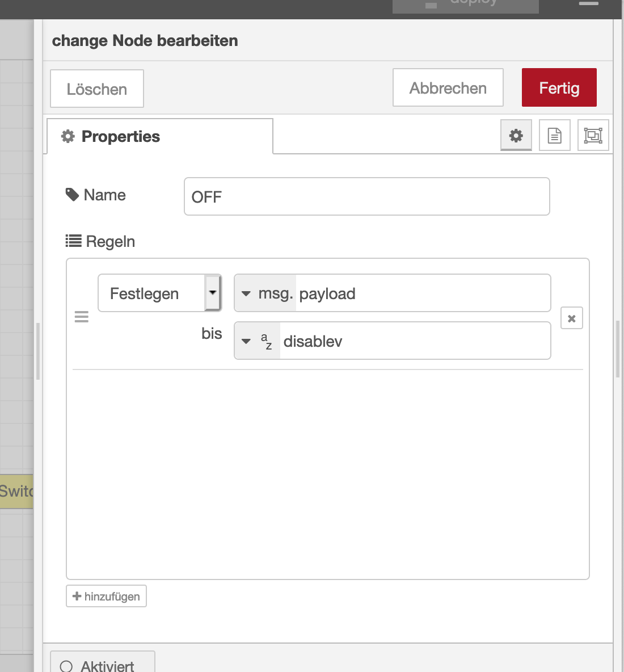This screenshot has width=624, height=672.
Task: Add a rule with hinzufügen button
Action: 106,597
